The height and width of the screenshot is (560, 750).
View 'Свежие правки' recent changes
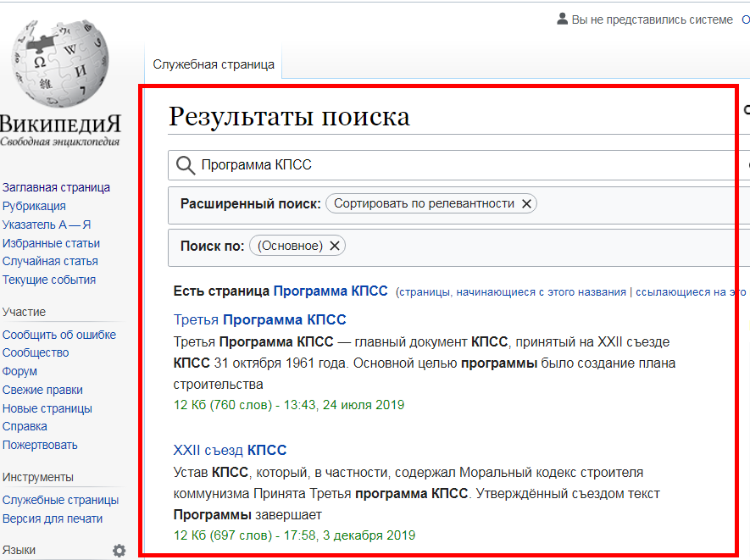42,390
